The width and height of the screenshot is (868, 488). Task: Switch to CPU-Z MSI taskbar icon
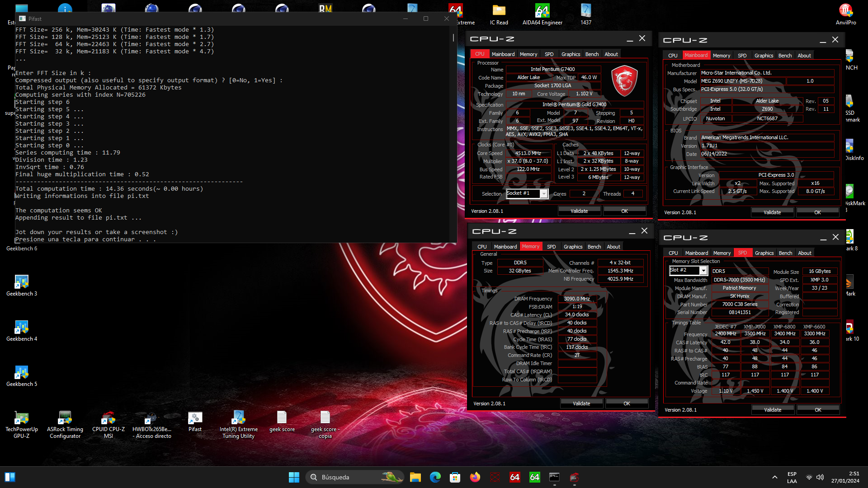coord(575,477)
